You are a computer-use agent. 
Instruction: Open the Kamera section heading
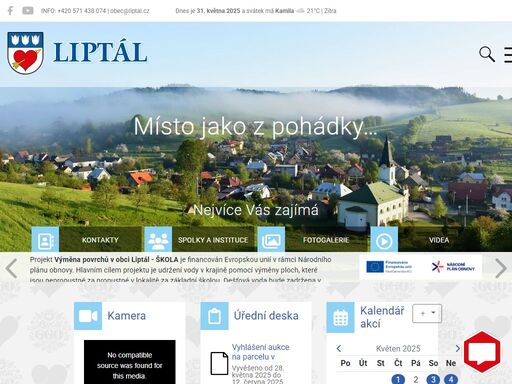tap(127, 316)
